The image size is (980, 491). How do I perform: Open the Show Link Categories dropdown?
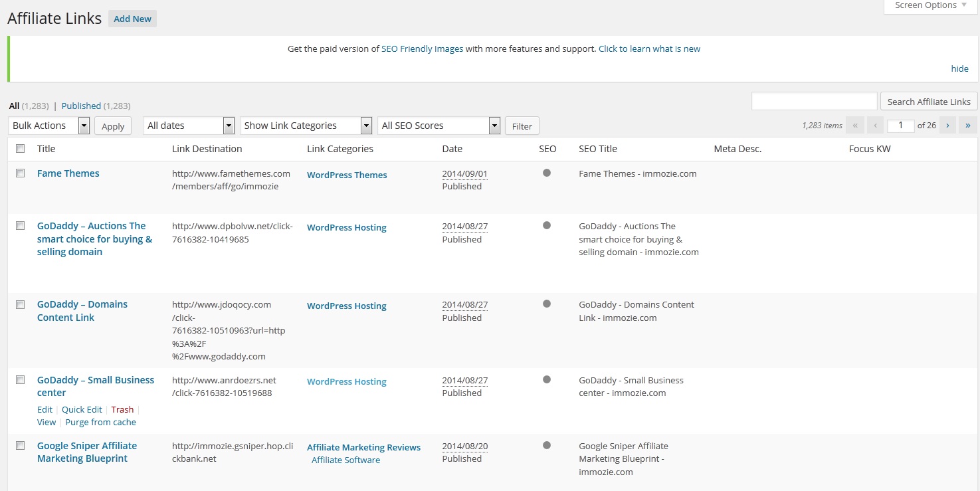[306, 126]
